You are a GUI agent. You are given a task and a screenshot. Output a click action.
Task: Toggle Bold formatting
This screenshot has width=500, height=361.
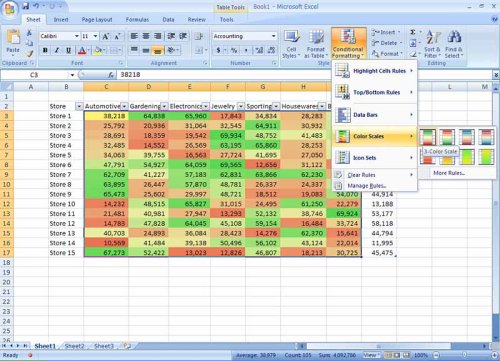coord(45,50)
